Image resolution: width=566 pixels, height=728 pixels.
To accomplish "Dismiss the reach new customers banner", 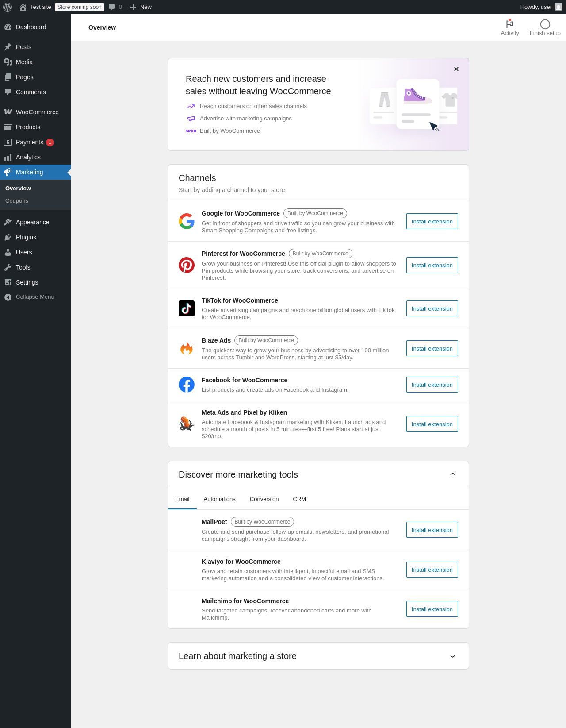I will [456, 69].
